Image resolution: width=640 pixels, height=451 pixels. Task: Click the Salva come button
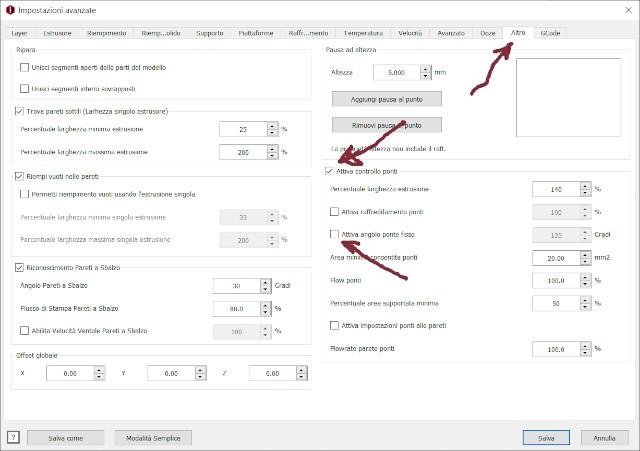(65, 438)
